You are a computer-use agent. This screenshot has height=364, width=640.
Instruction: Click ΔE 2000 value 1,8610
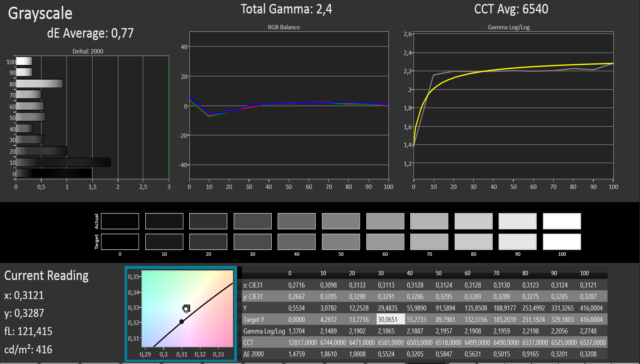[x=329, y=354]
